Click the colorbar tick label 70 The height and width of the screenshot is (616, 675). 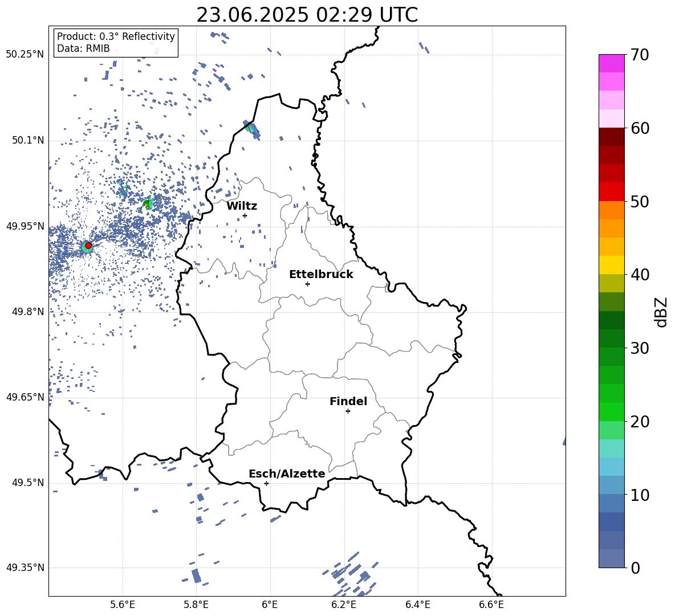[x=640, y=55]
